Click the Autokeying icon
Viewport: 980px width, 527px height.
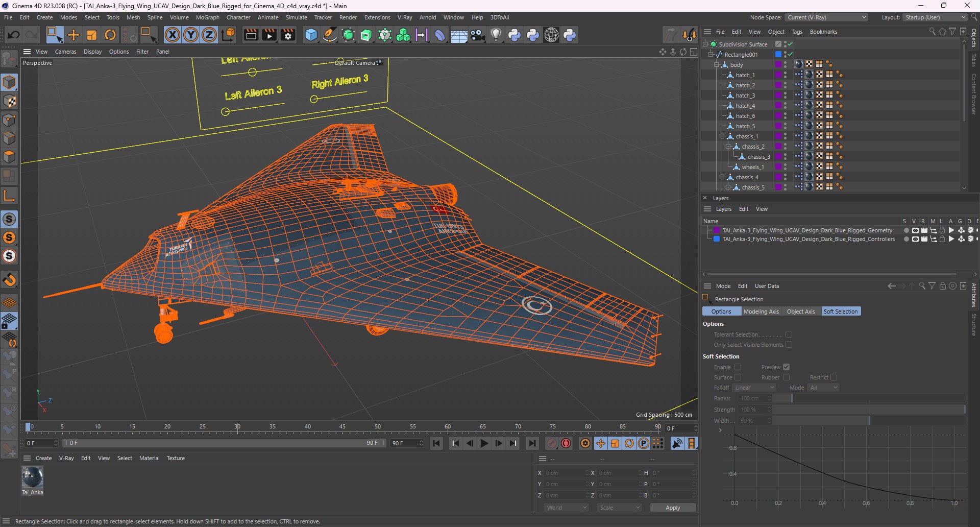[566, 443]
